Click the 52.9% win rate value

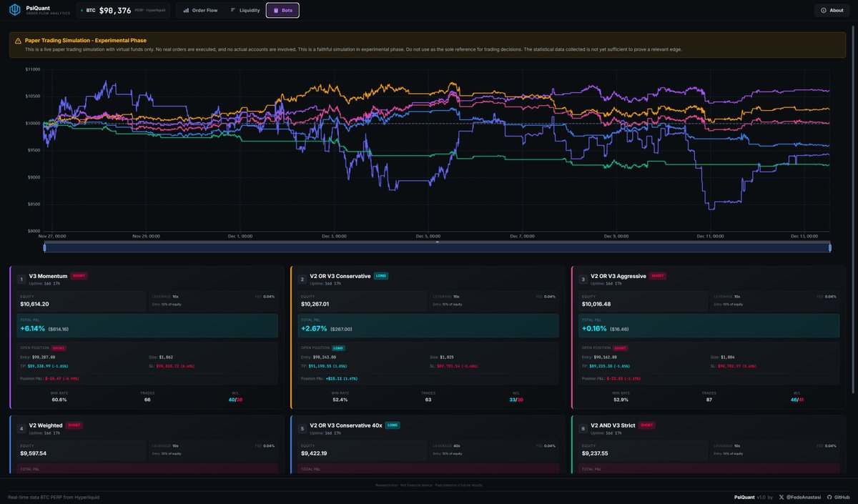(621, 400)
